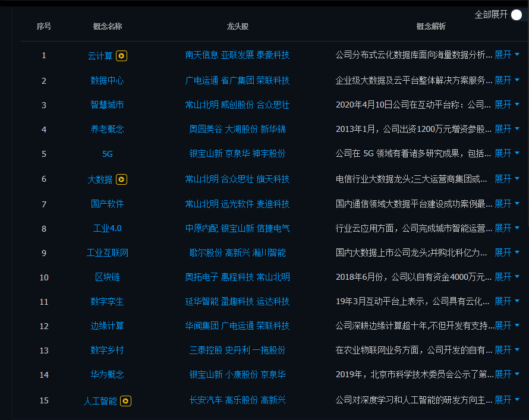
Task: Open stock 远光软件 in 国产软件 row
Action: [x=237, y=204]
